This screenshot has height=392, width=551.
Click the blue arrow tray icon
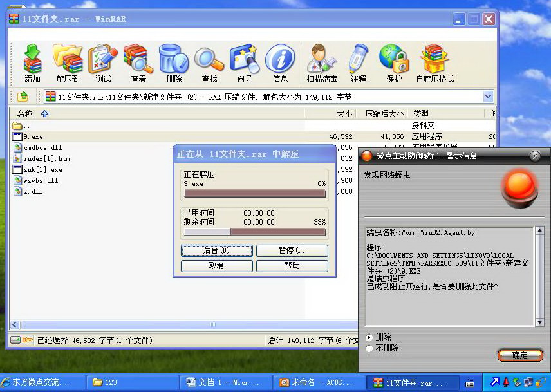[495, 382]
